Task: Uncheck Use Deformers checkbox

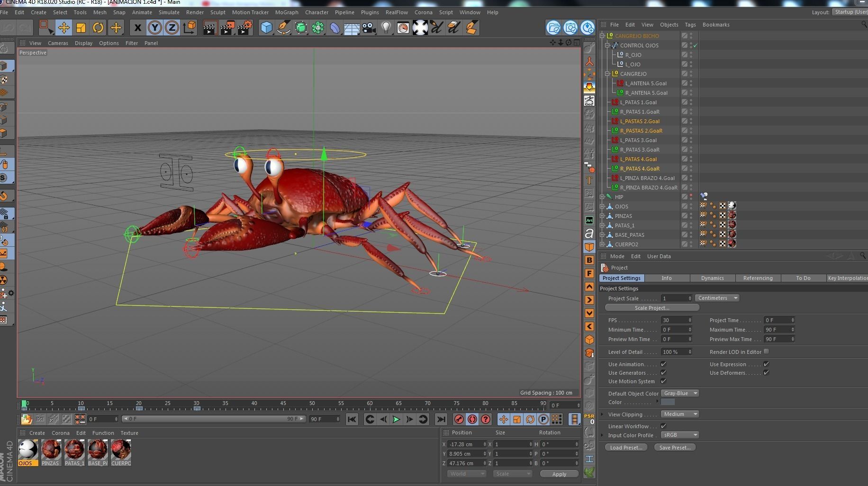Action: pos(766,372)
